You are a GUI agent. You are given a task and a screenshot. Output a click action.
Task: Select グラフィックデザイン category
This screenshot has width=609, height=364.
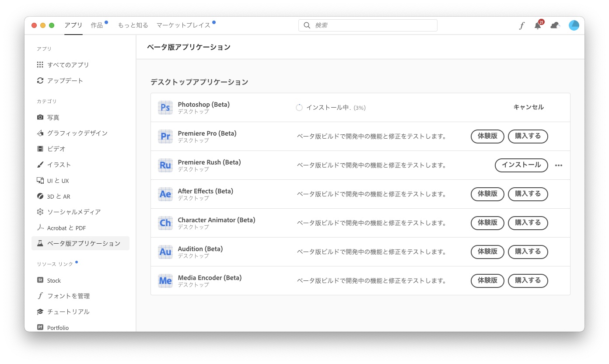(80, 133)
